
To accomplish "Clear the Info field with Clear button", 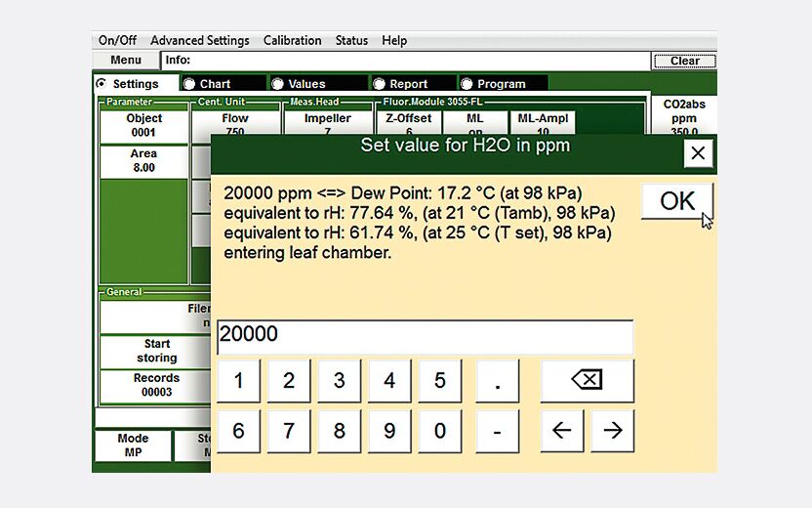I will (684, 61).
